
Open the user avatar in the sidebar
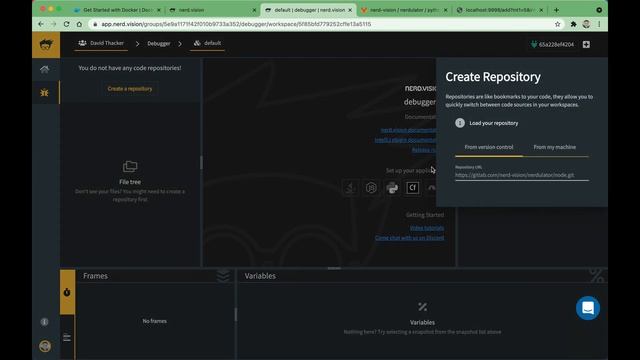coord(45,346)
